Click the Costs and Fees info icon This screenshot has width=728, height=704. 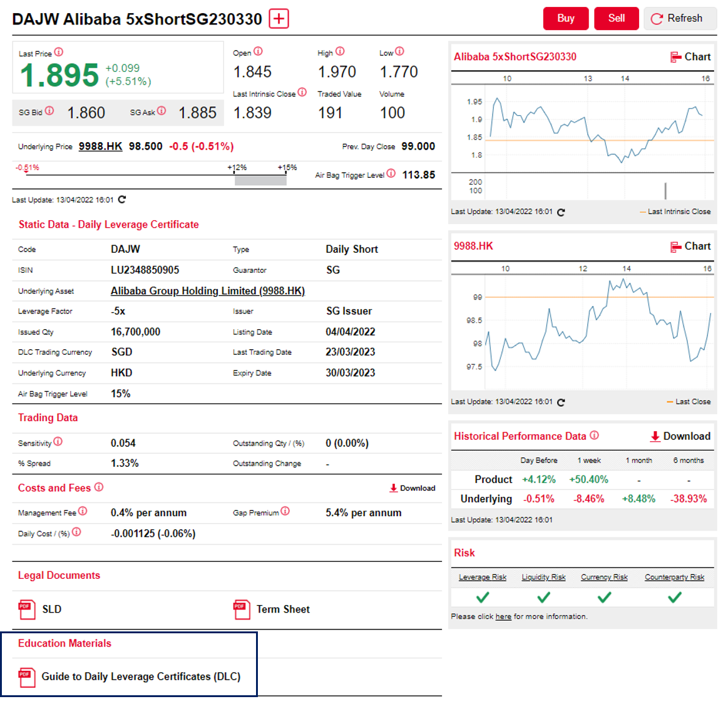pyautogui.click(x=99, y=487)
